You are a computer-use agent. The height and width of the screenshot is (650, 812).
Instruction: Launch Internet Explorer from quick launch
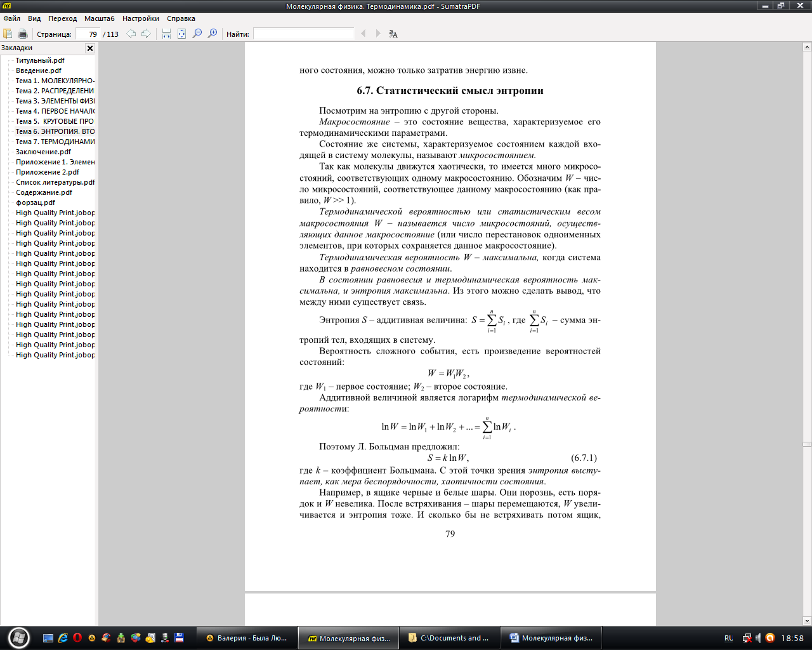63,638
